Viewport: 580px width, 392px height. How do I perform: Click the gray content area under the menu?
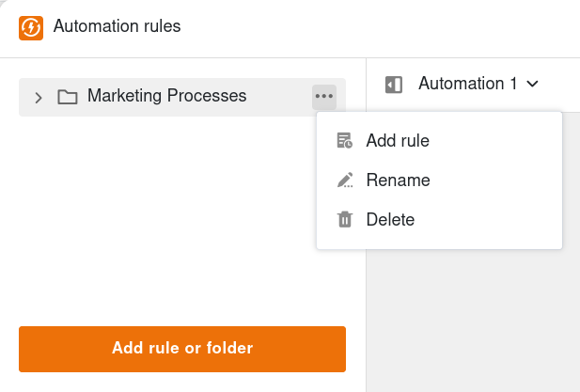pyautogui.click(x=470, y=320)
